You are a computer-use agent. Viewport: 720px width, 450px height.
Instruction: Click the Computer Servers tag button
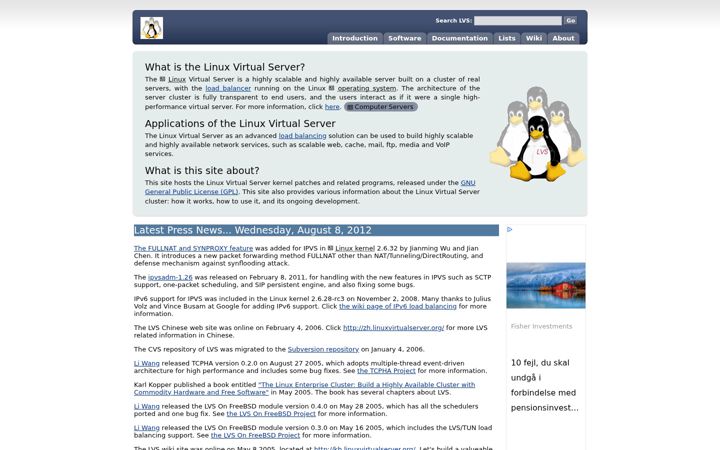point(381,107)
